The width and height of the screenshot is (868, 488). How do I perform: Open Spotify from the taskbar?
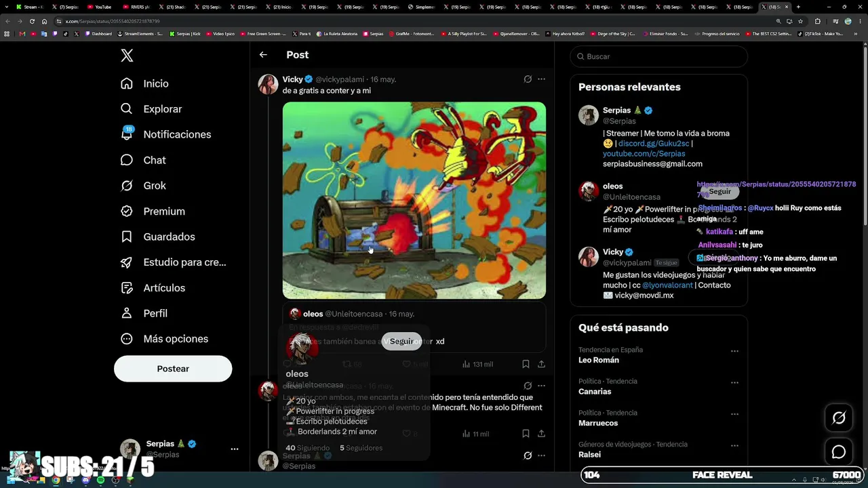pyautogui.click(x=100, y=481)
